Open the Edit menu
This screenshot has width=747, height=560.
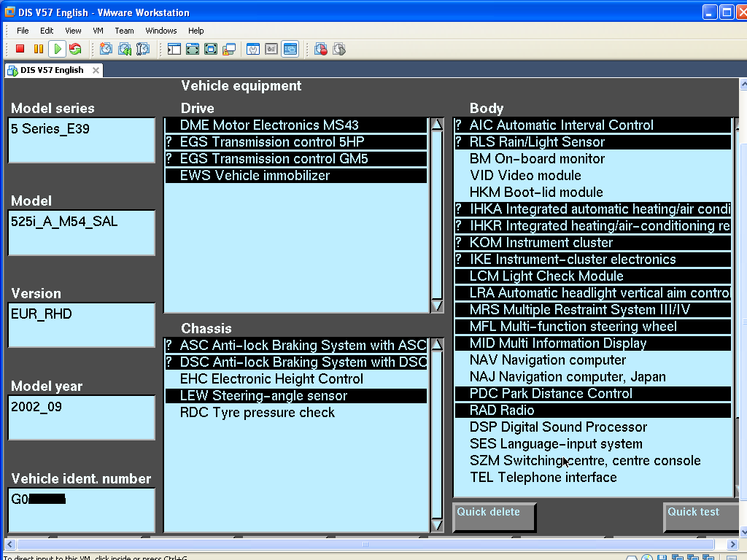tap(47, 31)
